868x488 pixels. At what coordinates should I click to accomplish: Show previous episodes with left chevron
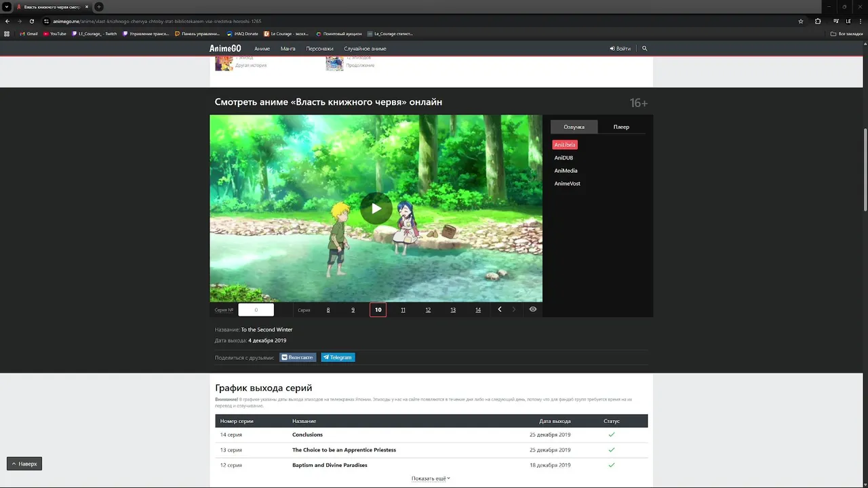pos(500,310)
